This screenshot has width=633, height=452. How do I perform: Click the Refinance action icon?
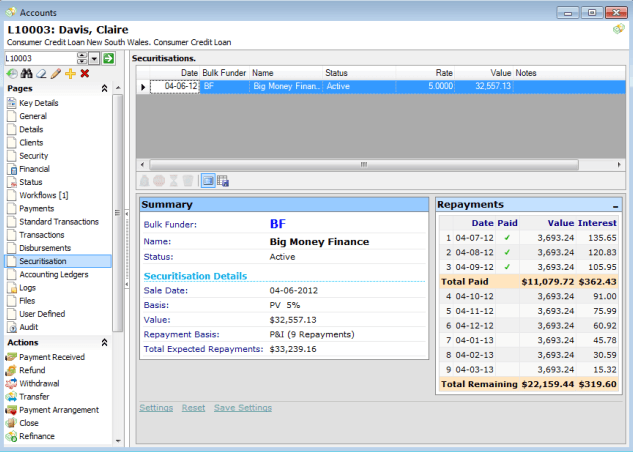tap(11, 436)
